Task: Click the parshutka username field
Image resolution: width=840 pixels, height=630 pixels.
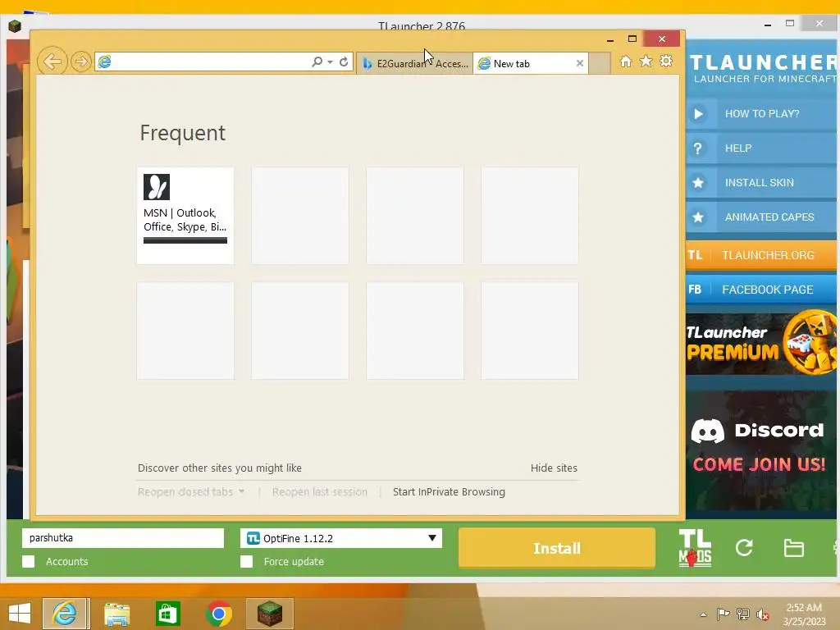Action: pos(123,538)
